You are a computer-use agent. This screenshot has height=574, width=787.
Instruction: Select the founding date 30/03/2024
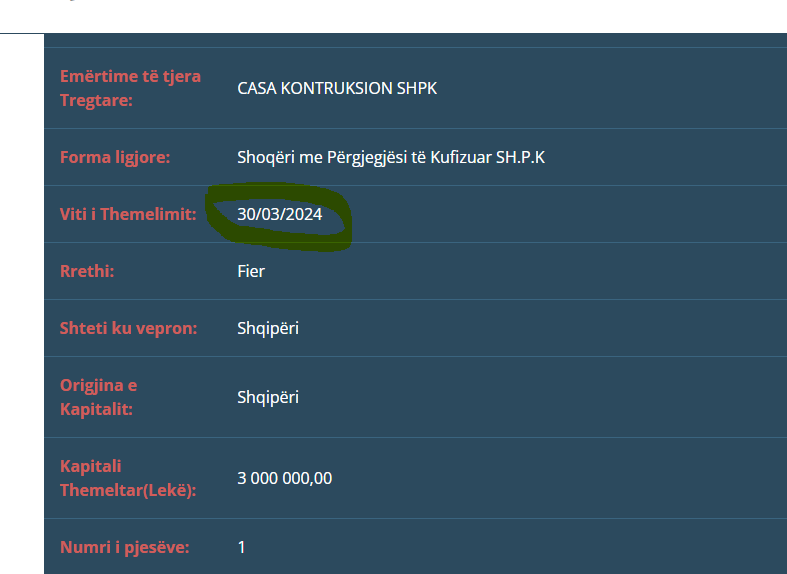coord(279,214)
